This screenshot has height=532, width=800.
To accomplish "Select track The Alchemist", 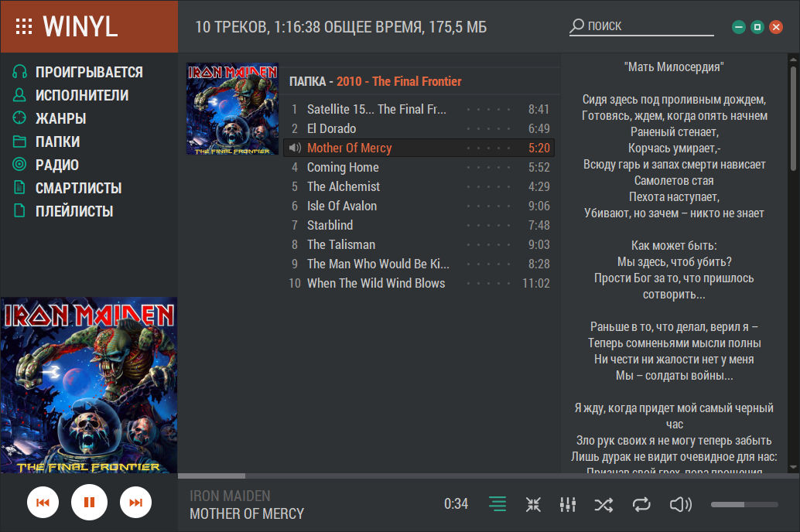I will (x=419, y=186).
